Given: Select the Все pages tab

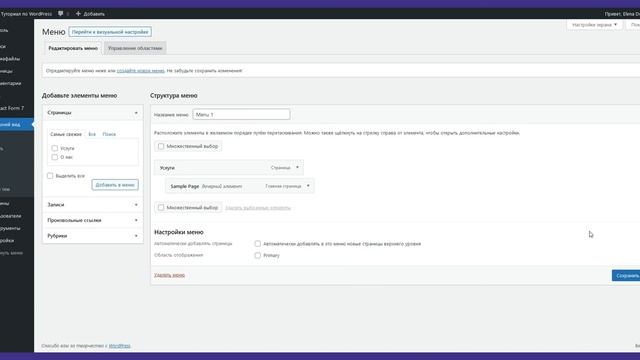Looking at the screenshot, I should click(x=92, y=134).
